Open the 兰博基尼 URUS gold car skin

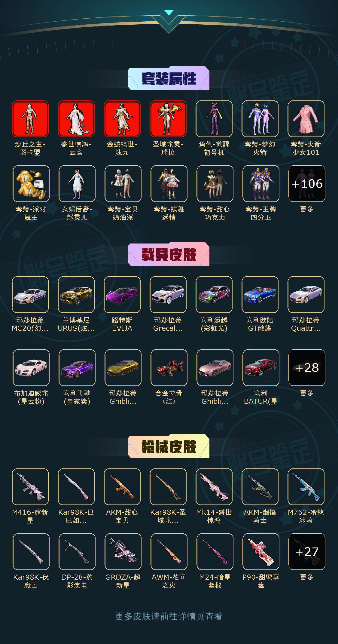[x=76, y=295]
